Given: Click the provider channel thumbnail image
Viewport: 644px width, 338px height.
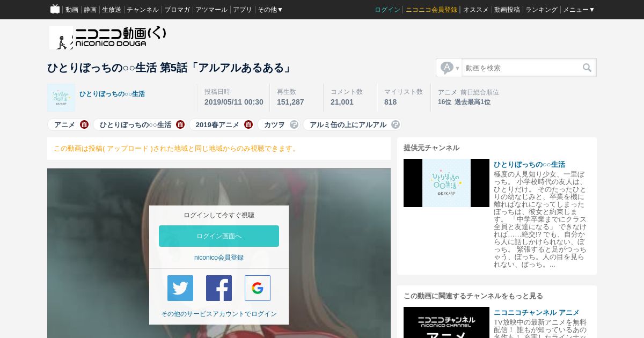Looking at the screenshot, I should point(447,183).
